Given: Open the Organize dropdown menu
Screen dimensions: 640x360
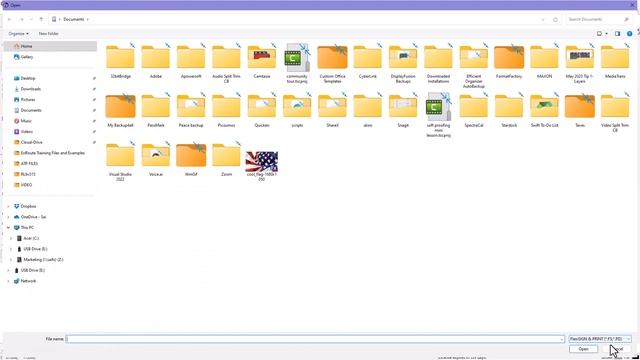Looking at the screenshot, I should coord(18,33).
